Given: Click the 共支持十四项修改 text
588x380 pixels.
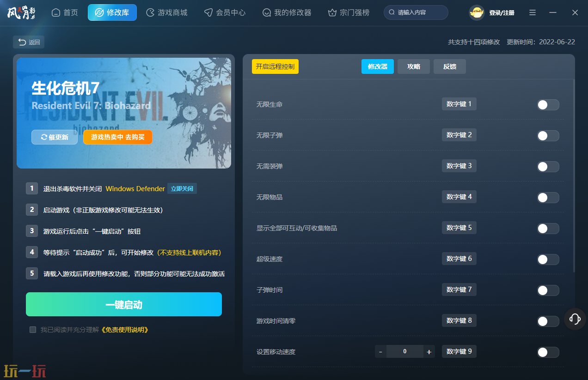Looking at the screenshot, I should 474,42.
